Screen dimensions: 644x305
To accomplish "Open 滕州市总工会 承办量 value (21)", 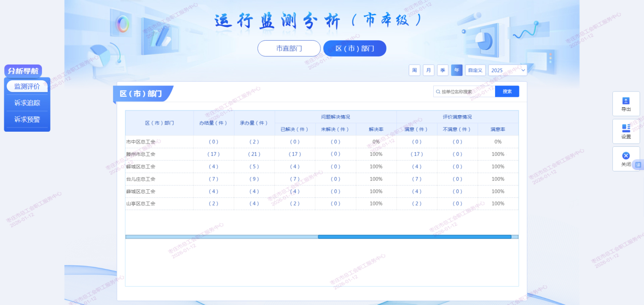I will point(254,154).
